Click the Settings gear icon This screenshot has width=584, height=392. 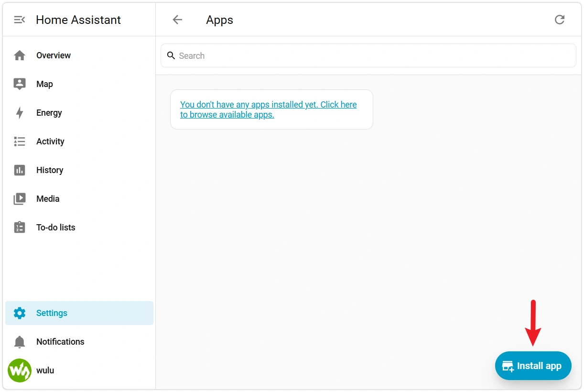20,313
